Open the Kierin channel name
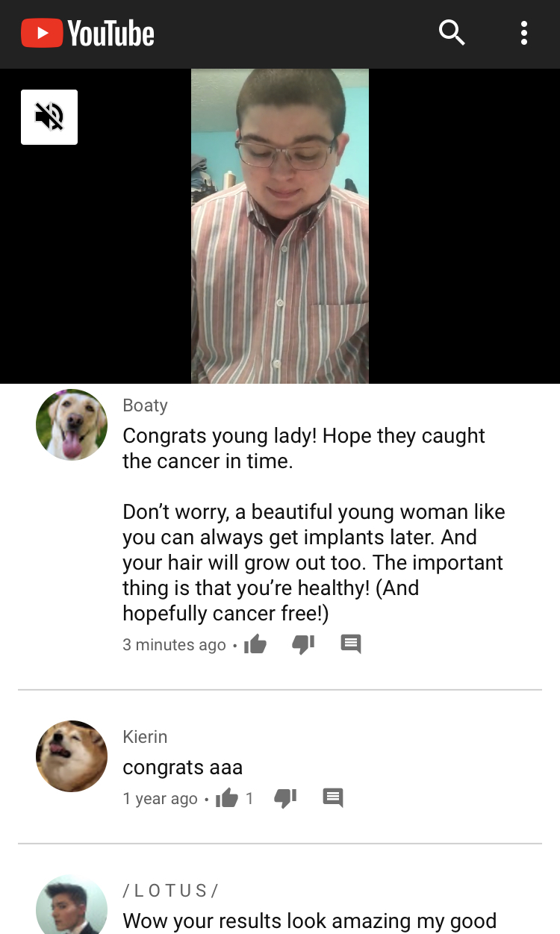This screenshot has width=560, height=934. [145, 737]
